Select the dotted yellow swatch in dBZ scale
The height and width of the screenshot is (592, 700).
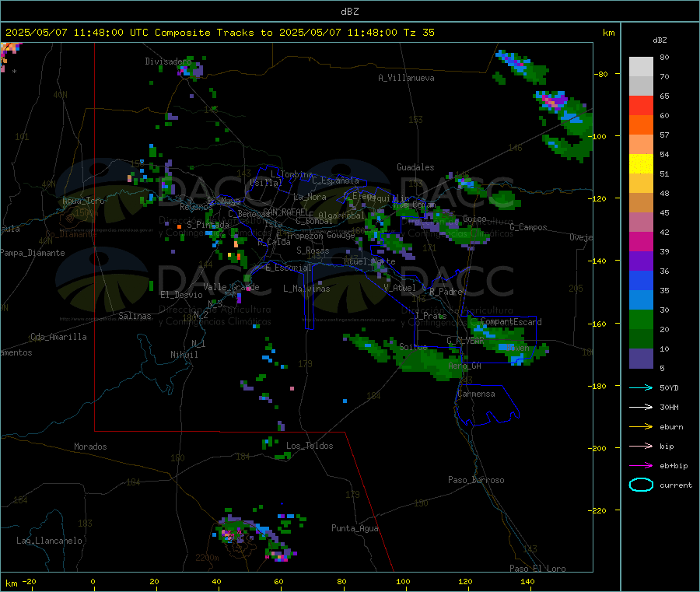pyautogui.click(x=641, y=164)
